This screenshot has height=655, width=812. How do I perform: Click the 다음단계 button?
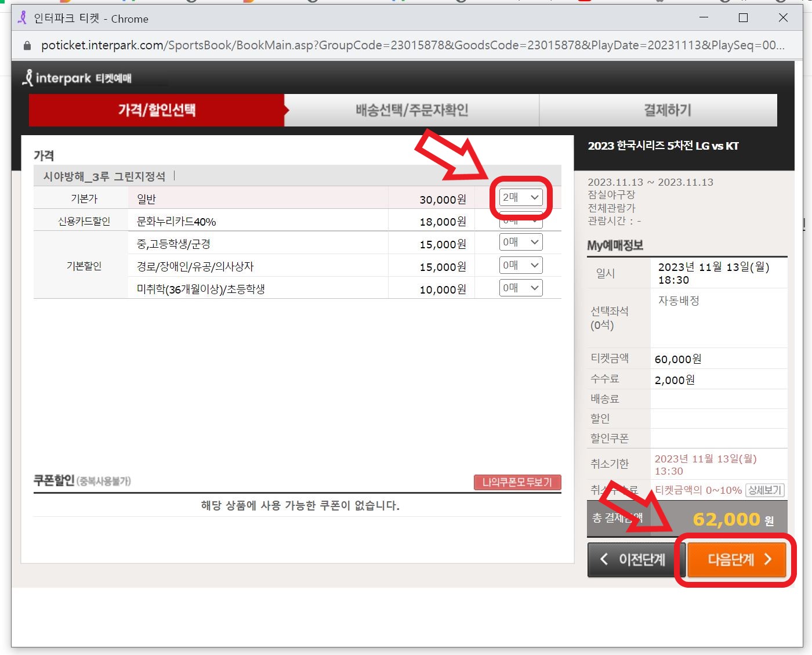coord(737,559)
